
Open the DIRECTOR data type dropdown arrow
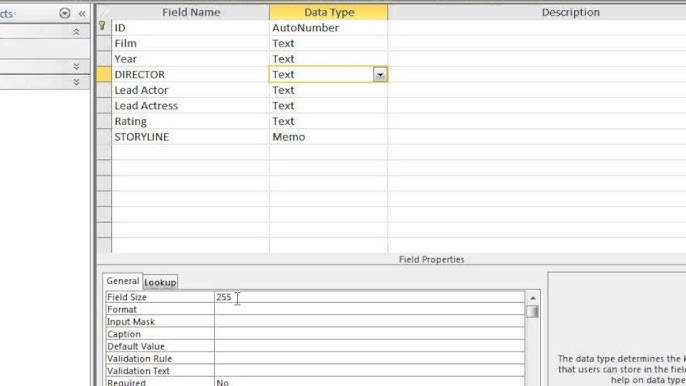(380, 75)
